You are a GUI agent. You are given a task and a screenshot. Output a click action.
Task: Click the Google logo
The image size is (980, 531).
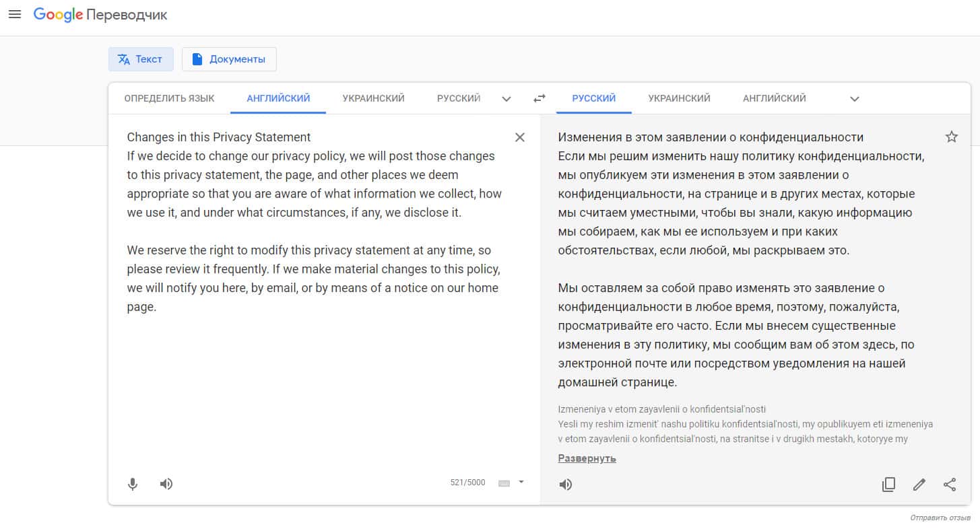coord(58,15)
